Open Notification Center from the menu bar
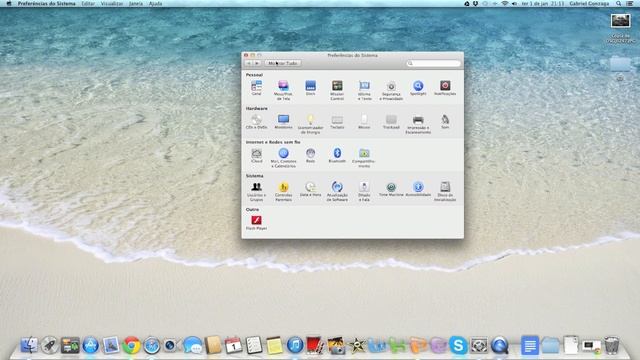The image size is (640, 360). [630, 3]
